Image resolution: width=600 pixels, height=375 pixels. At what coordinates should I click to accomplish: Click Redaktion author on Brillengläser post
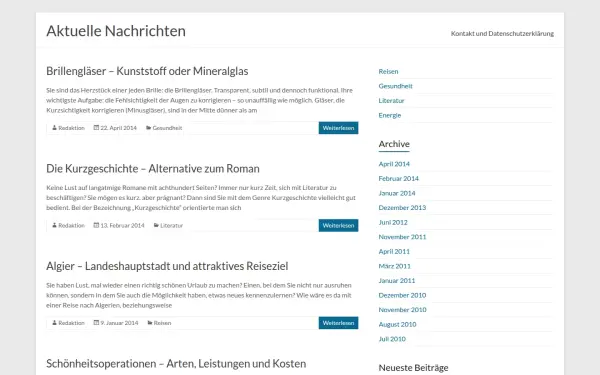coord(71,128)
